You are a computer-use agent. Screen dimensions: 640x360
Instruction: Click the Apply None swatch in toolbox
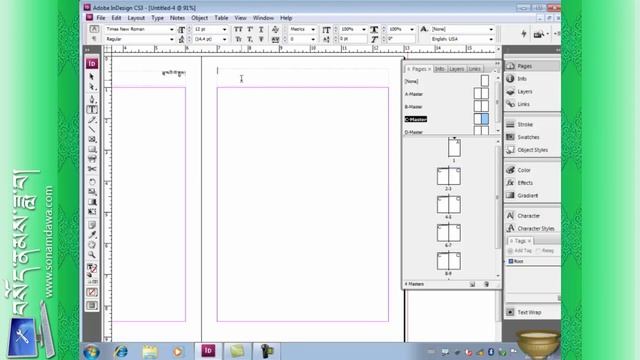tap(92, 292)
